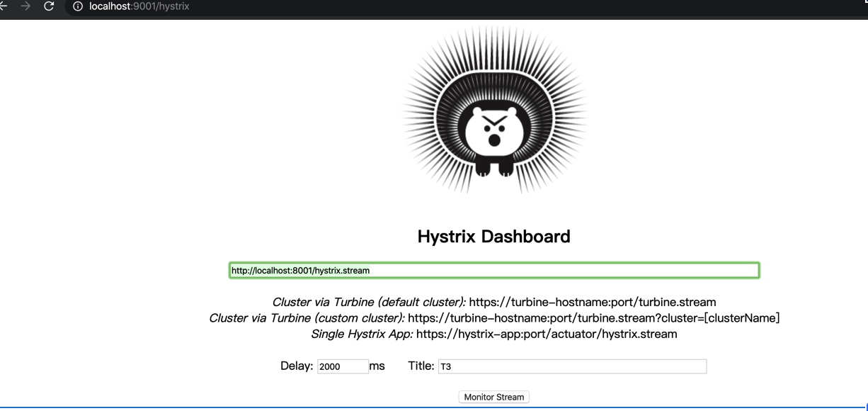Edit the Delay value field showing 2000
Image resolution: width=868 pixels, height=411 pixels.
tap(343, 366)
